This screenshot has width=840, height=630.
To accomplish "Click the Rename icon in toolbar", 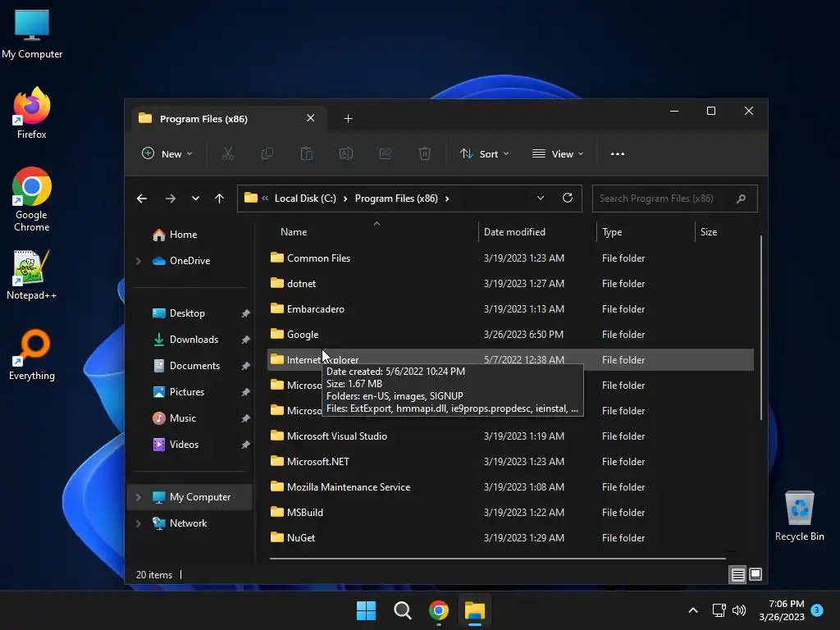I will click(x=346, y=153).
